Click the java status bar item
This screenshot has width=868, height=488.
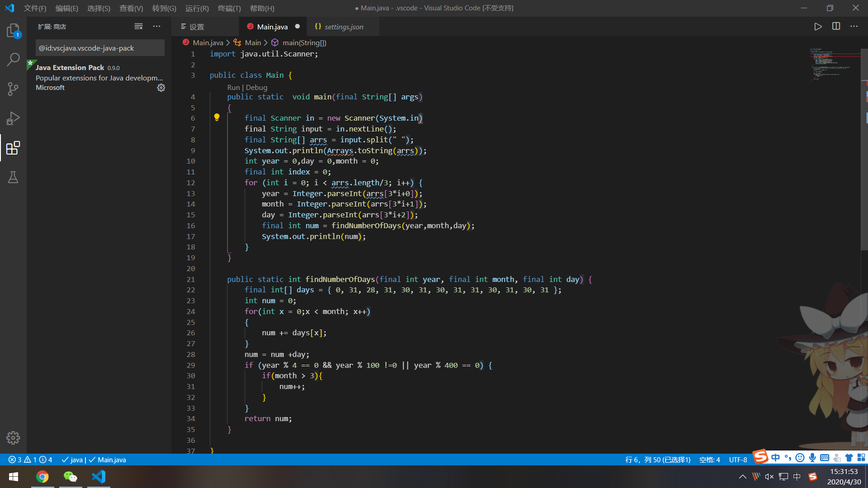pyautogui.click(x=72, y=460)
